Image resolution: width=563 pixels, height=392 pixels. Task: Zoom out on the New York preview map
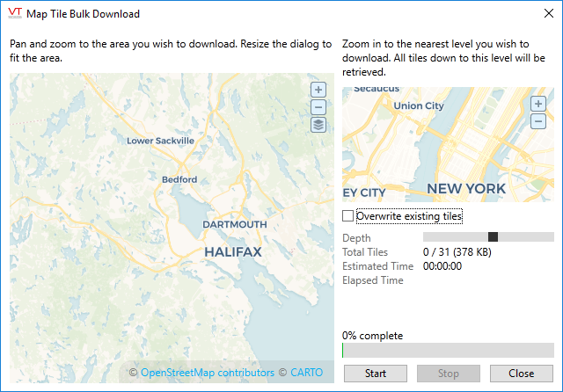[x=538, y=121]
